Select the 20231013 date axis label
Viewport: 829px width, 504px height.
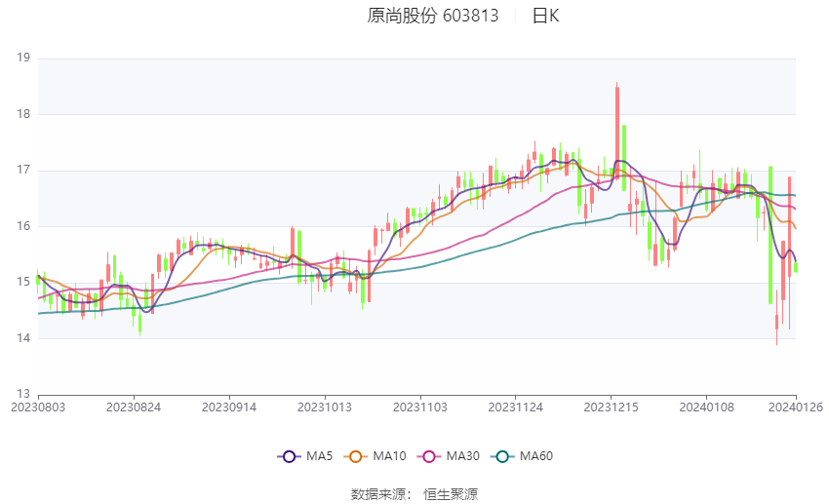tap(325, 407)
